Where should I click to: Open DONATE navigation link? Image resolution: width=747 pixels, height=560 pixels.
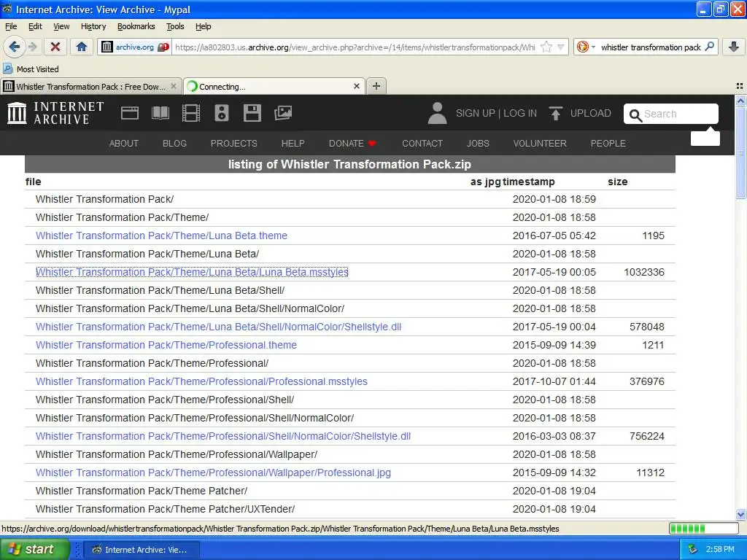tap(352, 144)
